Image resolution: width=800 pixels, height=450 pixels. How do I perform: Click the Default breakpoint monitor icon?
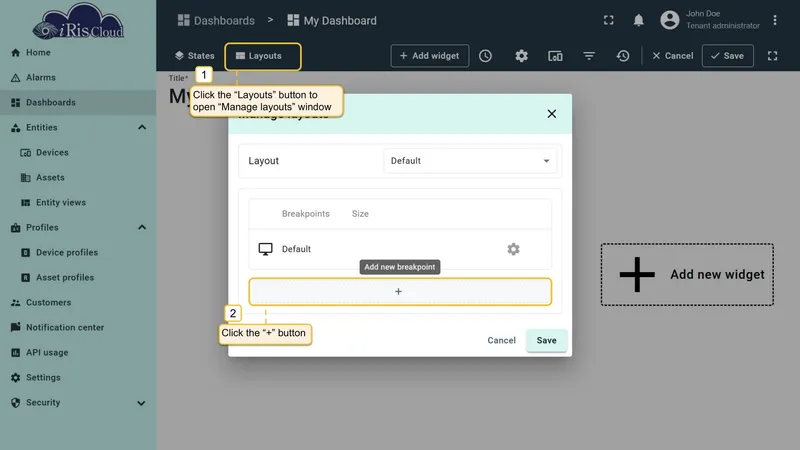(x=265, y=249)
